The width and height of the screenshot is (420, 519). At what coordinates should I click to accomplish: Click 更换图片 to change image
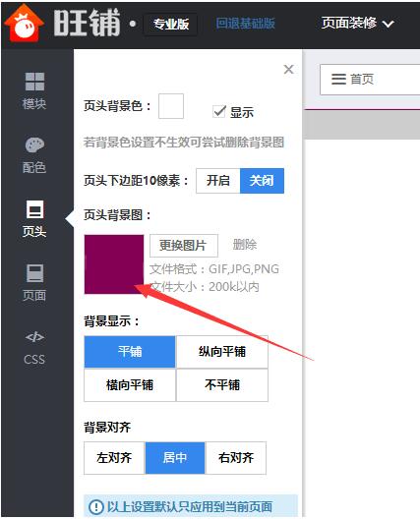click(184, 246)
